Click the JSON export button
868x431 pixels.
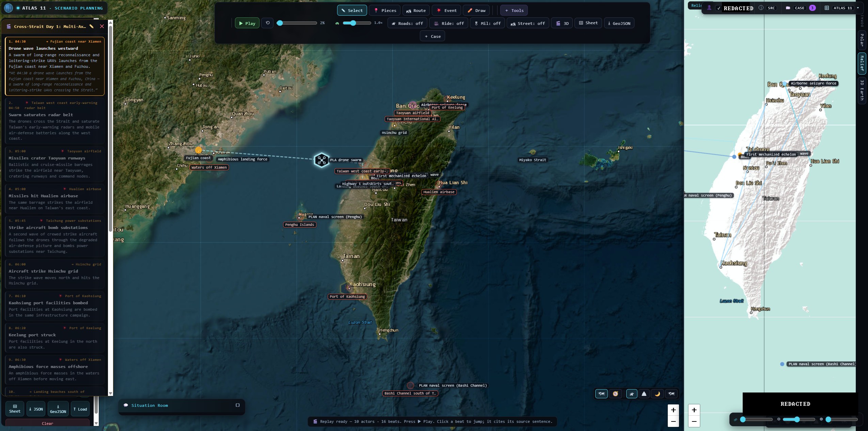pos(36,409)
